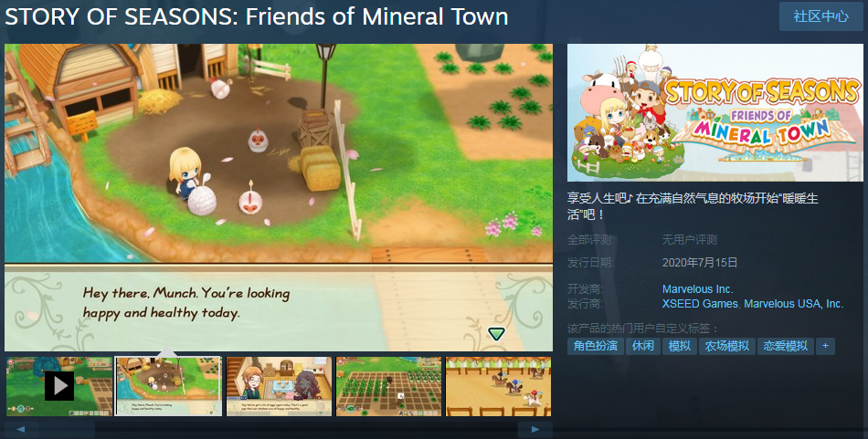Screen dimensions: 868x439
Task: Add a tag with the plus button
Action: [825, 346]
